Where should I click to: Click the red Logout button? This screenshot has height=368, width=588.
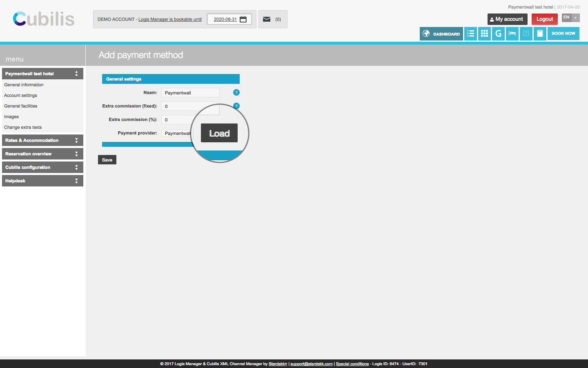(x=544, y=19)
